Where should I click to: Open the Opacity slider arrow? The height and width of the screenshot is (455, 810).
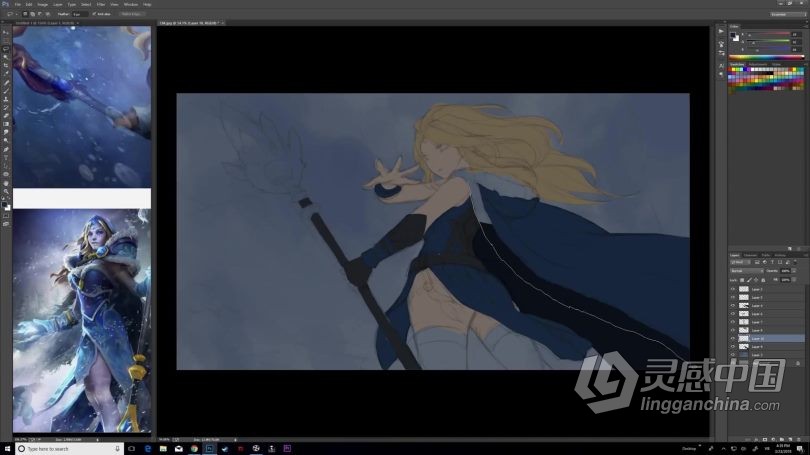point(794,271)
